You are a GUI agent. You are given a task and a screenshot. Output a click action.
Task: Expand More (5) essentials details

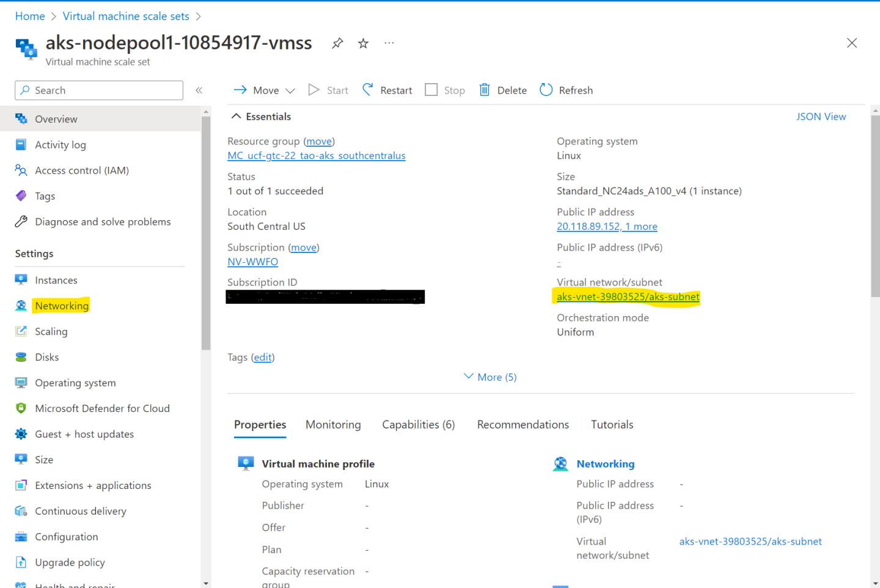(490, 377)
